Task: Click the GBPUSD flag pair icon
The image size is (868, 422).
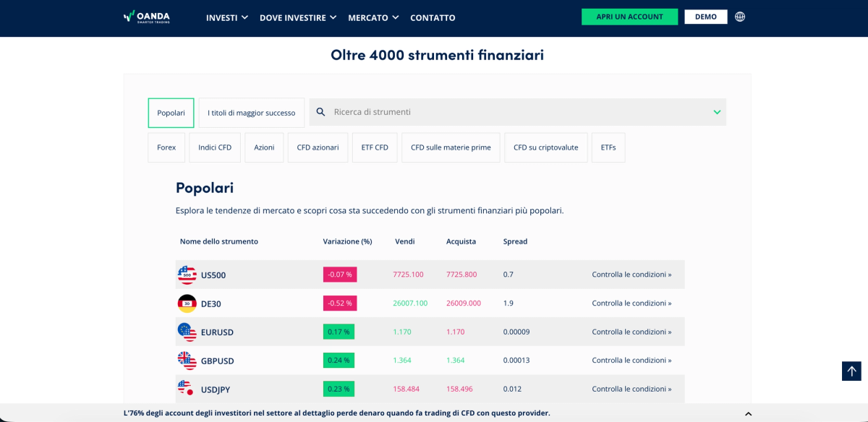Action: tap(187, 361)
